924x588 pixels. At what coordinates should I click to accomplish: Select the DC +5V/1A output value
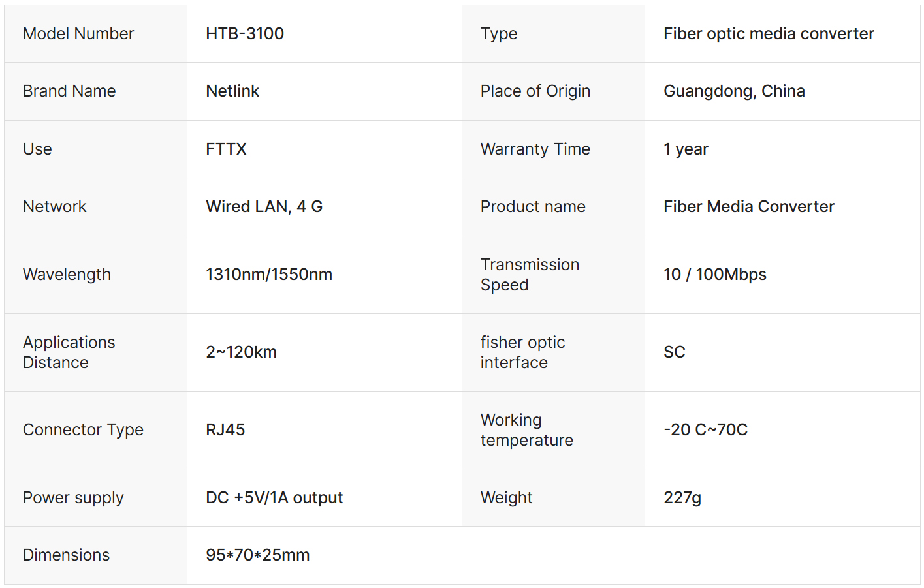(274, 498)
